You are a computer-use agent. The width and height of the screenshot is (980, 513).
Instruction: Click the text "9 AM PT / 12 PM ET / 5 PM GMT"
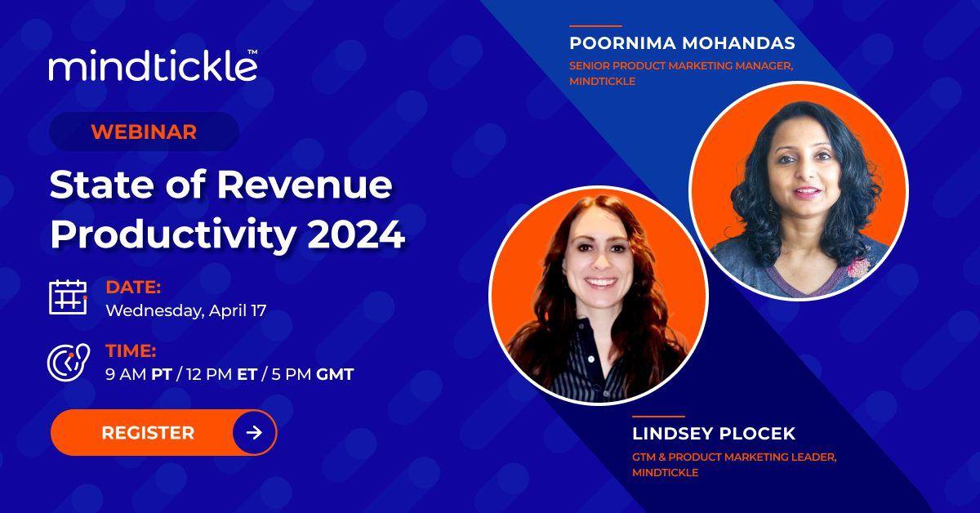(229, 375)
